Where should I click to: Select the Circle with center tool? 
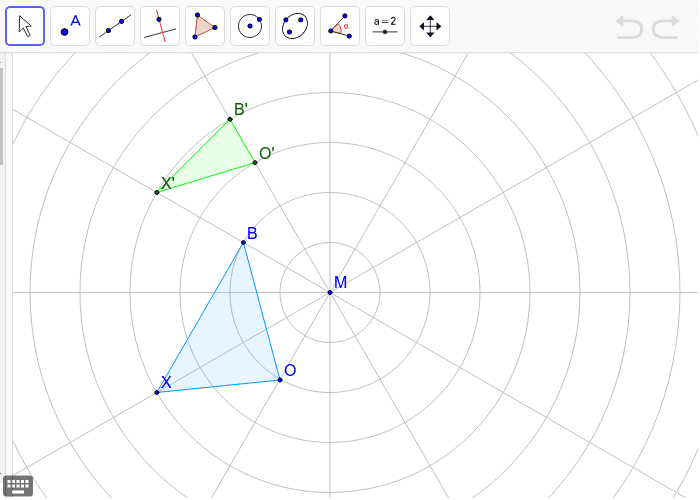250,26
